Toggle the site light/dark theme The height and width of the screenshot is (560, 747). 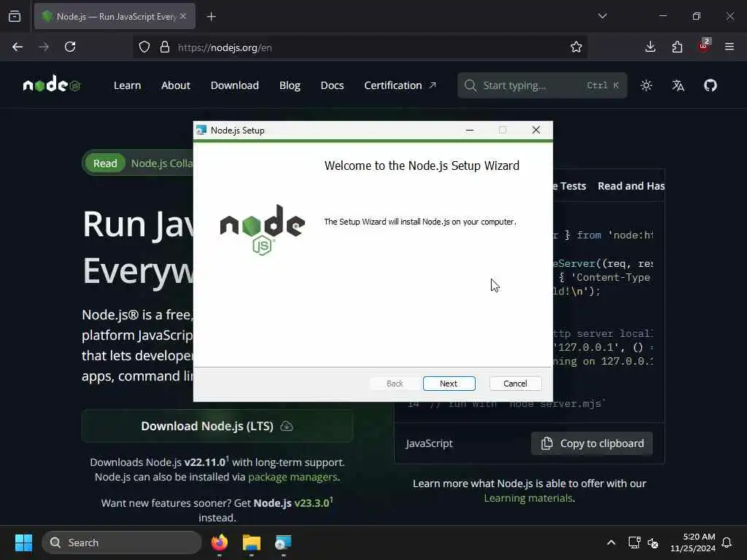[646, 85]
